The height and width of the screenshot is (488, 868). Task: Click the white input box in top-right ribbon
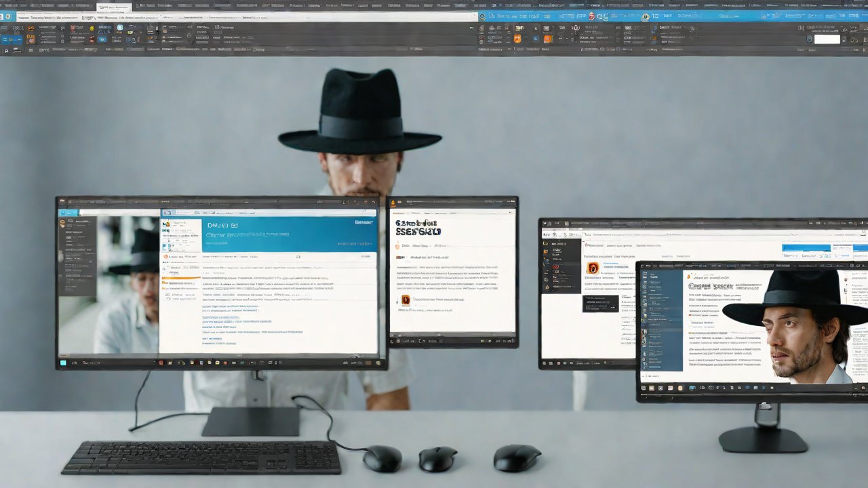click(x=827, y=39)
